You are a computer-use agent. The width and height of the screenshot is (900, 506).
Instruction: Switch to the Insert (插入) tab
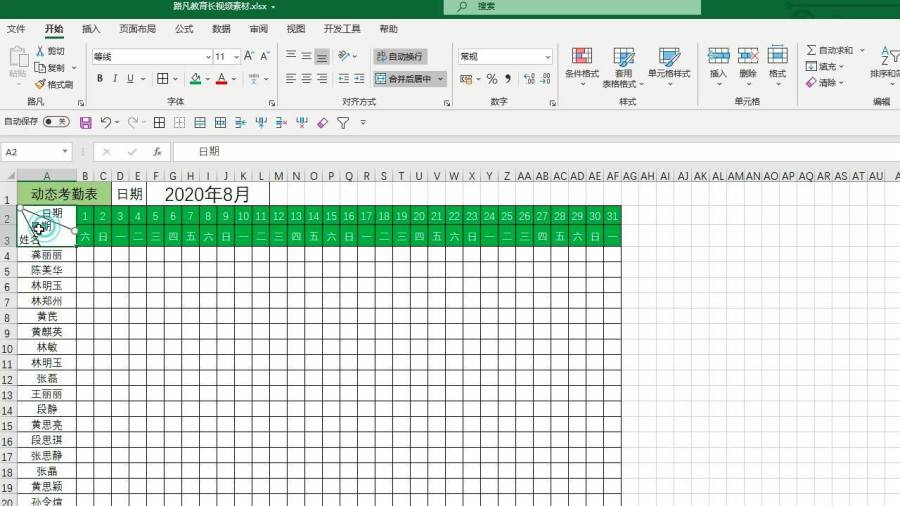tap(91, 29)
